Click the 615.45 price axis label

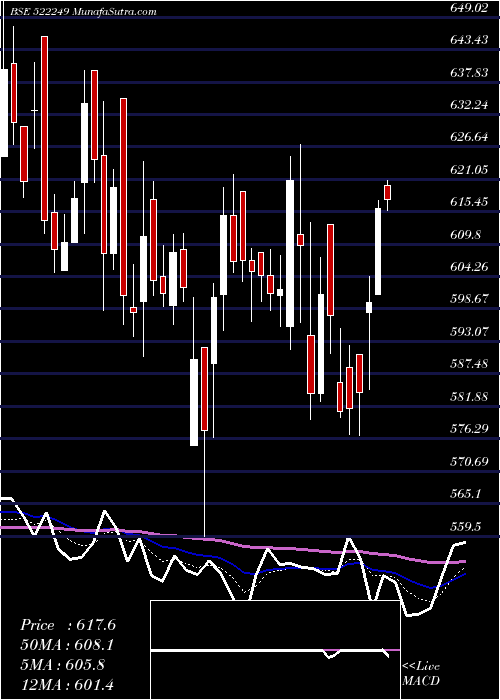click(x=469, y=202)
